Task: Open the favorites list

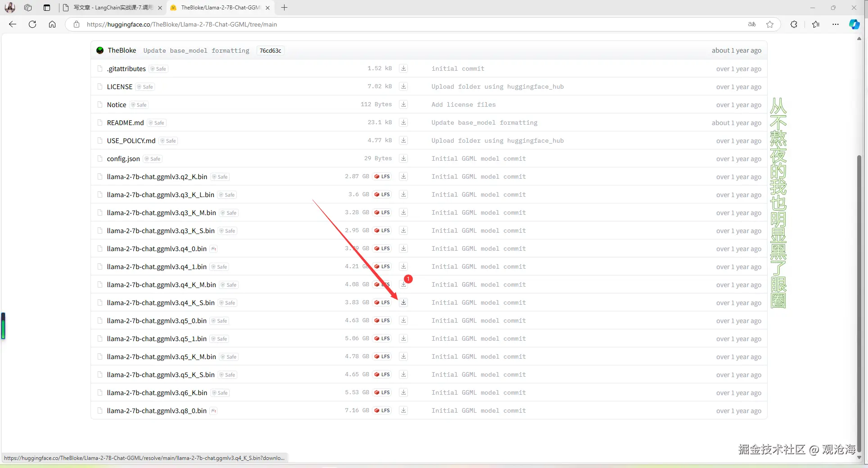Action: 816,24
